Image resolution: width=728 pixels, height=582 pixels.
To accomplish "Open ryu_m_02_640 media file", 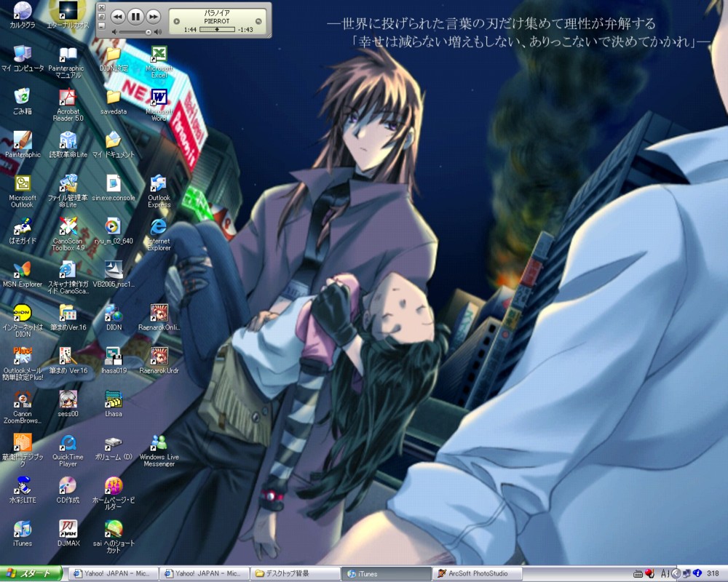I will pos(114,231).
